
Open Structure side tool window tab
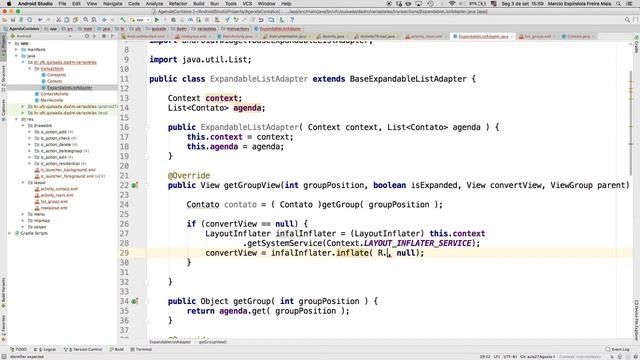click(3, 78)
